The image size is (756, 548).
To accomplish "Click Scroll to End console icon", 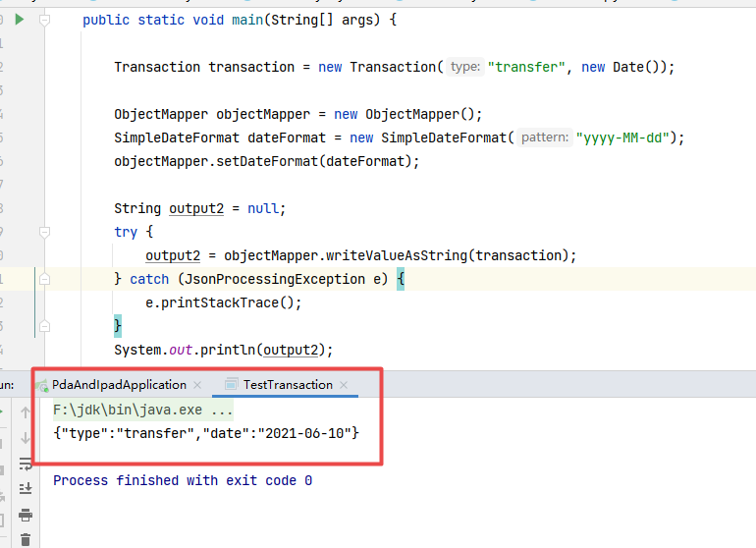I will point(26,489).
